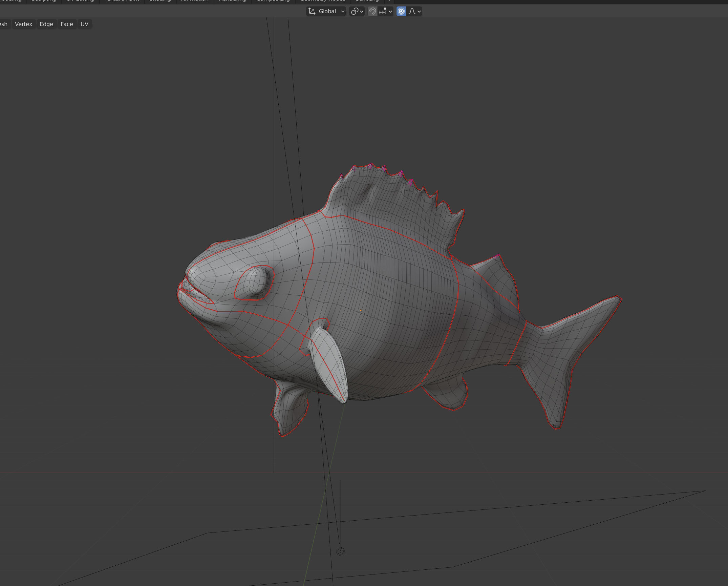Viewport: 728px width, 586px height.
Task: Open the Face menu
Action: click(x=67, y=24)
